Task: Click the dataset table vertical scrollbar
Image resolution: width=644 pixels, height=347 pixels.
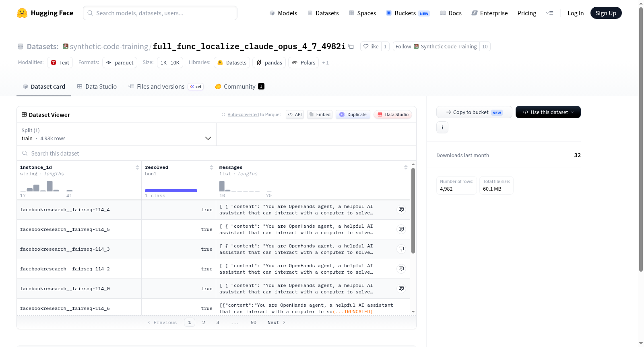Action: coord(413,211)
